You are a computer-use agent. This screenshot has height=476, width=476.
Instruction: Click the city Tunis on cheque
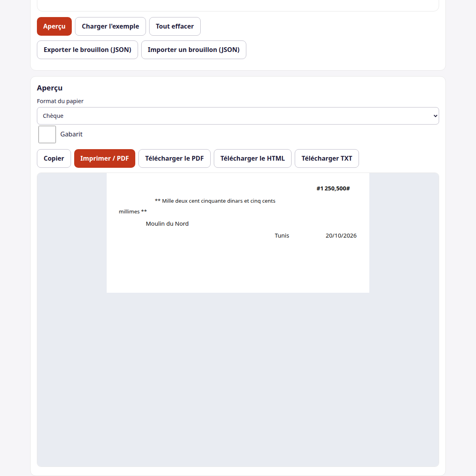click(282, 236)
